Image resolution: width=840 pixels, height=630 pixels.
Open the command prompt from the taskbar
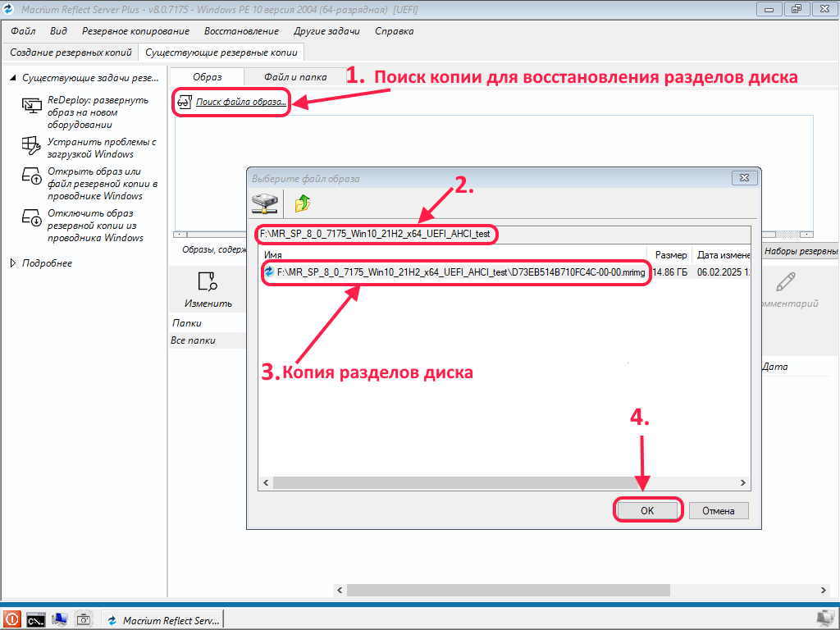35,619
